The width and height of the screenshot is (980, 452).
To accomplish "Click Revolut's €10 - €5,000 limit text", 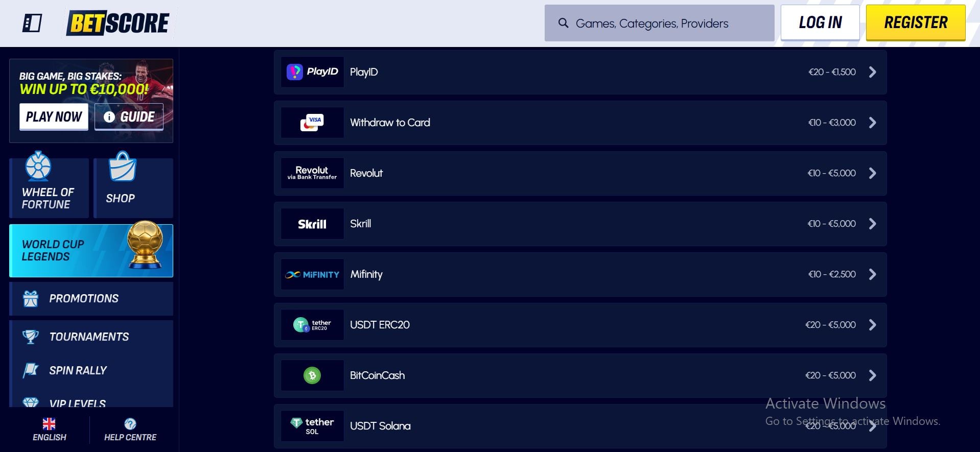I will point(831,173).
